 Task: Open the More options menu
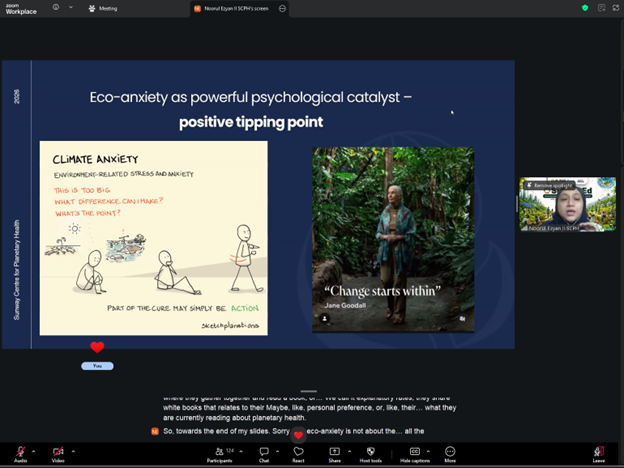[x=450, y=452]
